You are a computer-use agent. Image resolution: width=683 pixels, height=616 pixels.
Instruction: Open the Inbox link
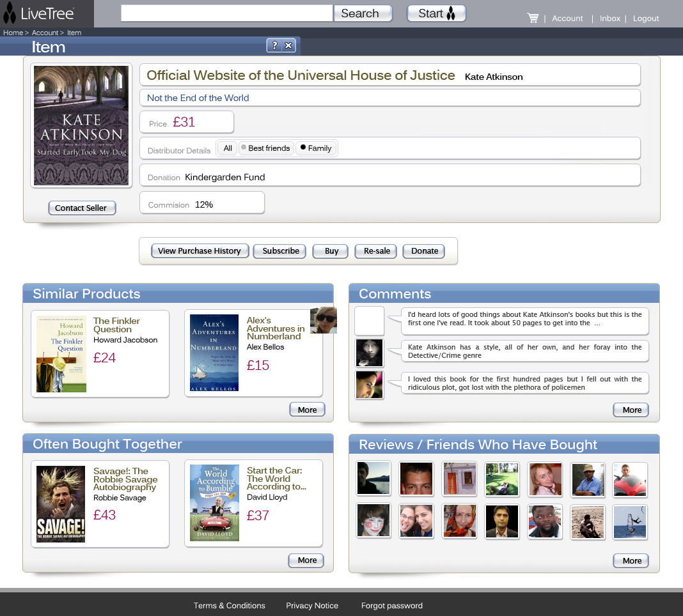pos(610,19)
